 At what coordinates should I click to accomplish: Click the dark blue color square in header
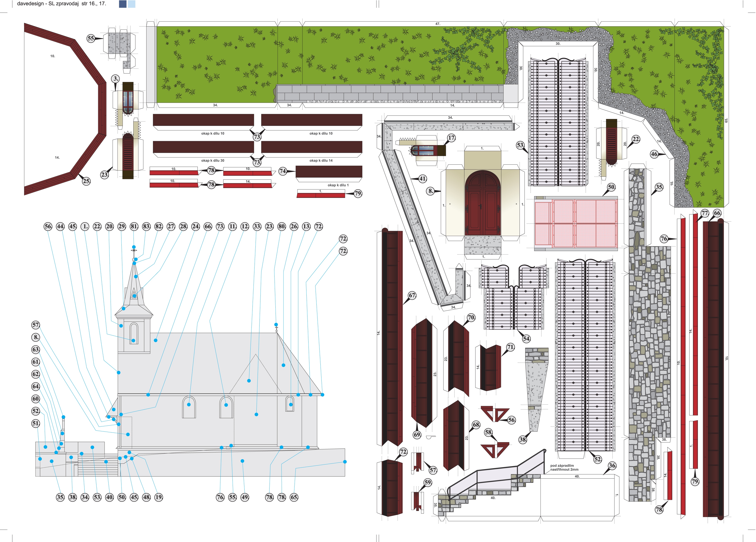point(123,4)
